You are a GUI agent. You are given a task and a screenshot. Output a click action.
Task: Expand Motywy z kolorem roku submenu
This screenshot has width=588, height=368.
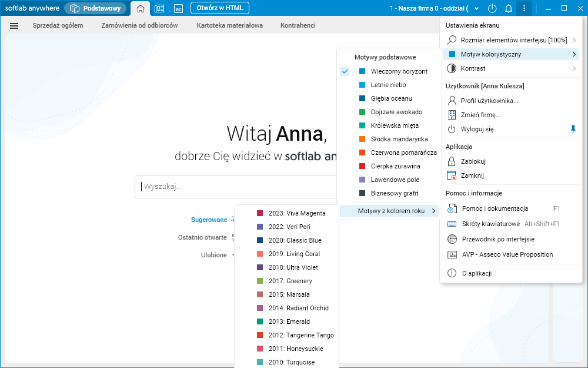click(389, 211)
